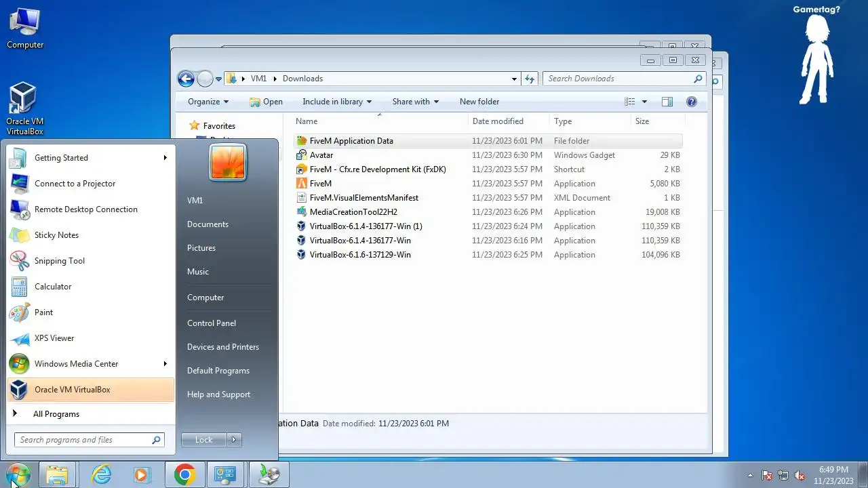Open Devices and Printers
868x488 pixels.
(x=223, y=347)
